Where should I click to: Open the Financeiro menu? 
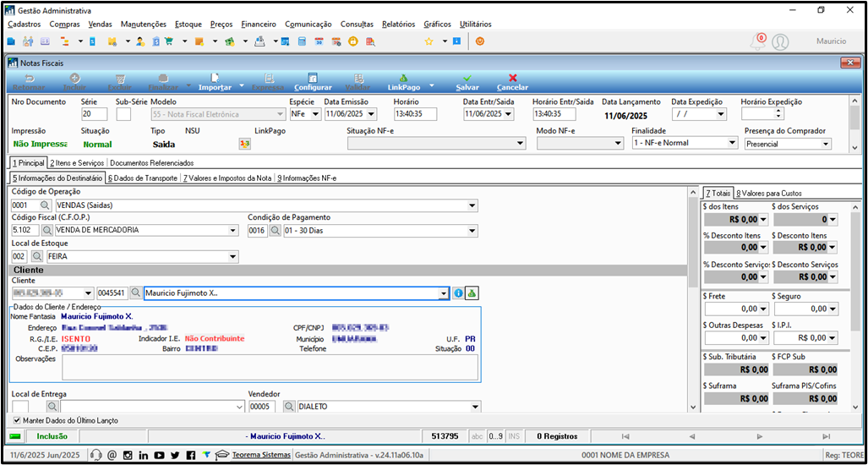[259, 25]
